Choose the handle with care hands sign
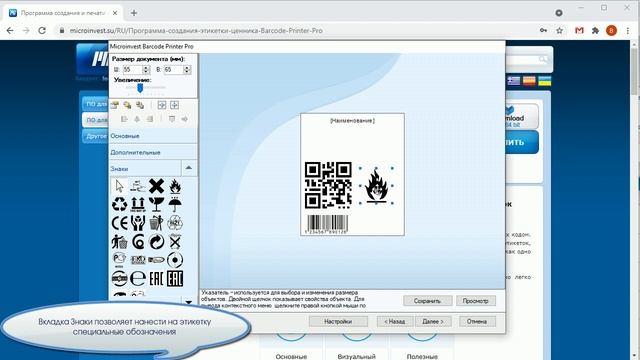Screen dimensions: 640x360 [x=138, y=223]
